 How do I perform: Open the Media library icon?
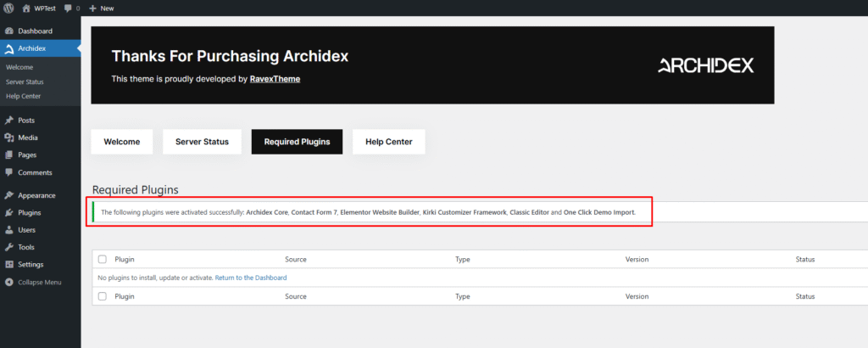click(x=8, y=138)
